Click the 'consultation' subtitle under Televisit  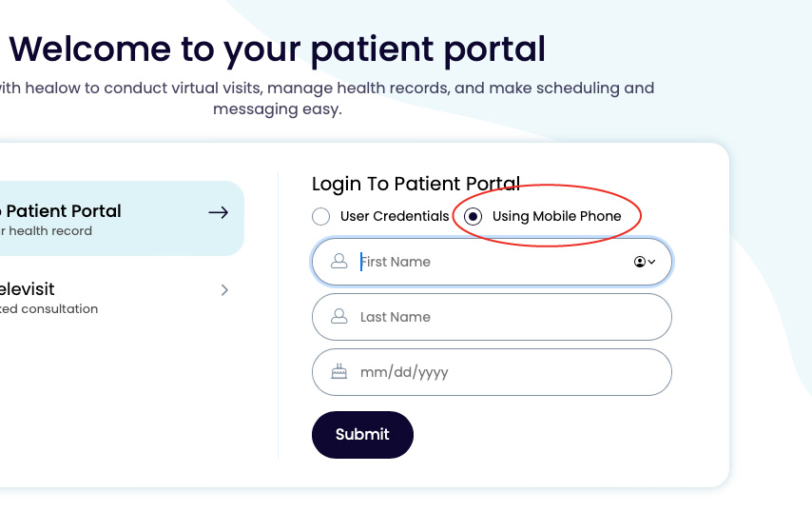pyautogui.click(x=48, y=309)
